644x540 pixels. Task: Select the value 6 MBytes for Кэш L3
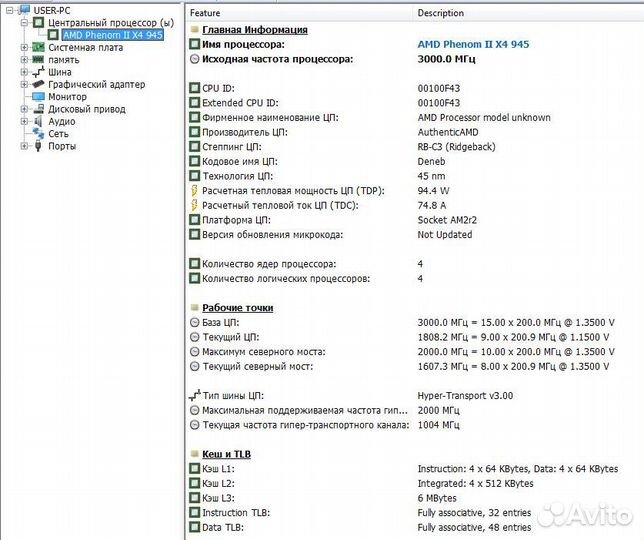click(x=437, y=498)
